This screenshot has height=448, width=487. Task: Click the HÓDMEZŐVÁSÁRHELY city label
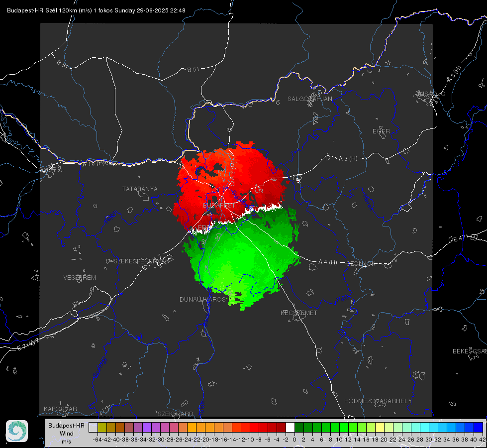point(378,401)
